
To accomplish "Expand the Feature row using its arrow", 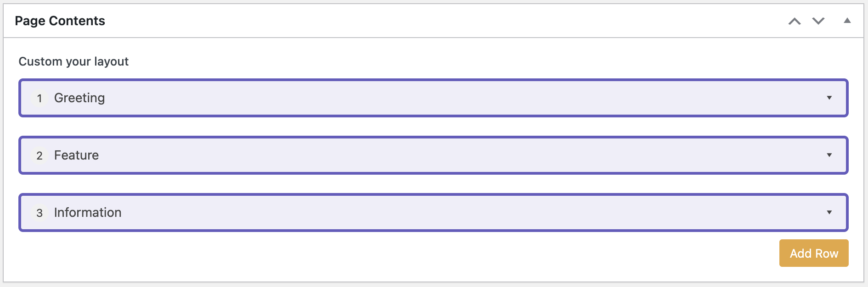I will (x=829, y=155).
